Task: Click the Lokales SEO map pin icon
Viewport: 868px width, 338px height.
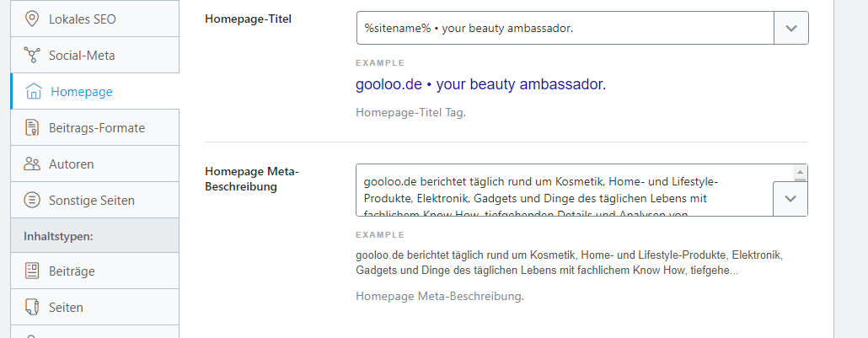Action: pos(33,19)
